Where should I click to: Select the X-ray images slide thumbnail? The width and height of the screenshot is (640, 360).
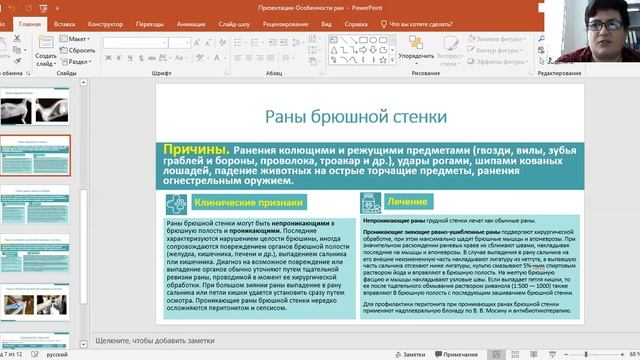35,107
